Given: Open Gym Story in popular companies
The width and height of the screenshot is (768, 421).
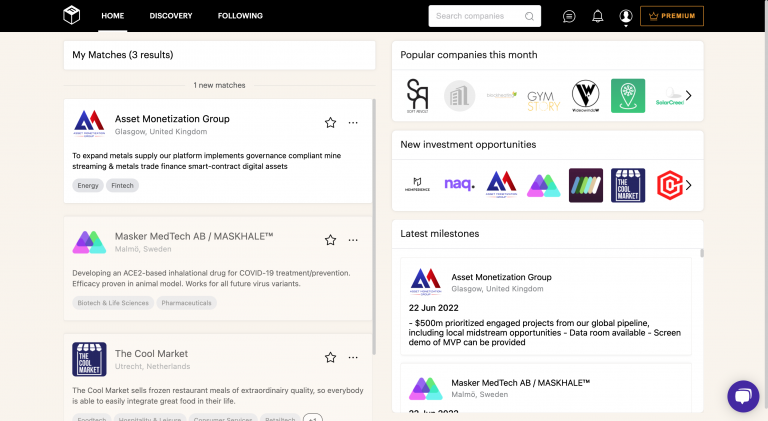Looking at the screenshot, I should pos(544,101).
